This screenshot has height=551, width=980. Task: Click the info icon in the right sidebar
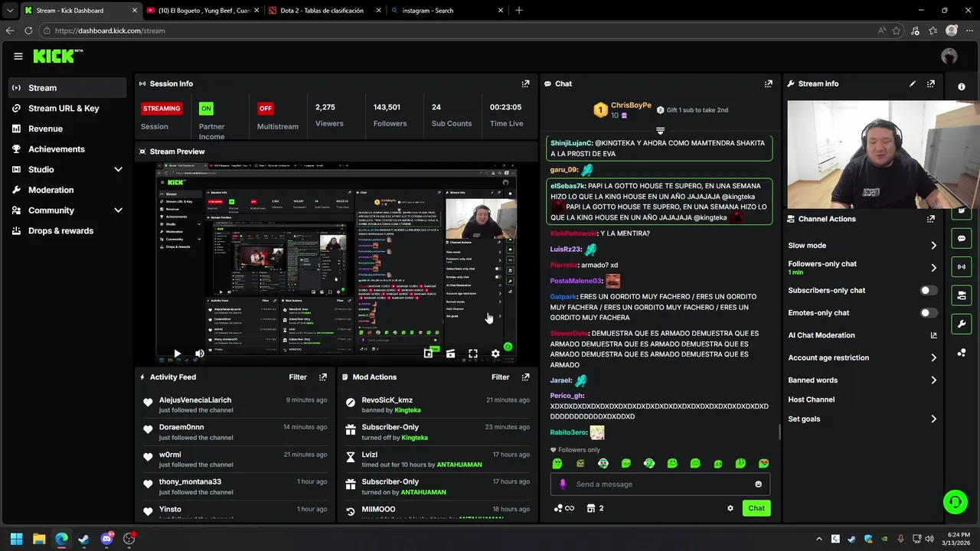coord(962,86)
